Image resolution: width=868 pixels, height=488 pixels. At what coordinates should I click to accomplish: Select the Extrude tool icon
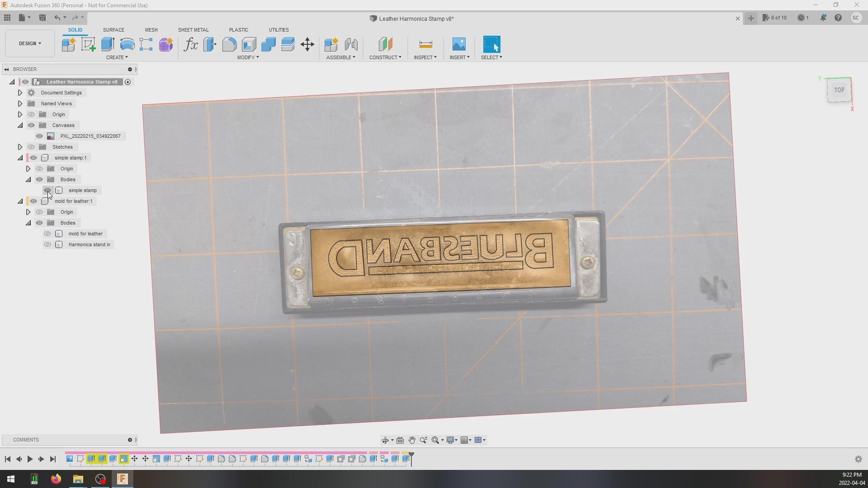point(108,44)
